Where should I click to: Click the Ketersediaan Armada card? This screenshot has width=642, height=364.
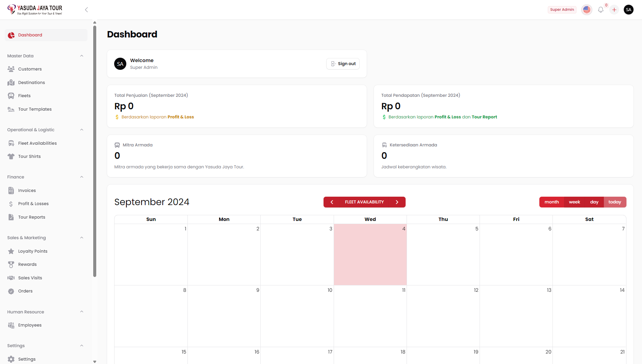point(504,156)
